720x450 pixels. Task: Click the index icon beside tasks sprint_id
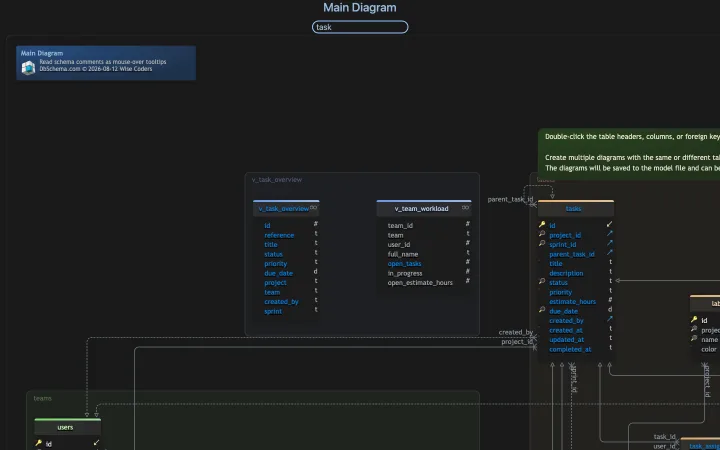coord(542,243)
